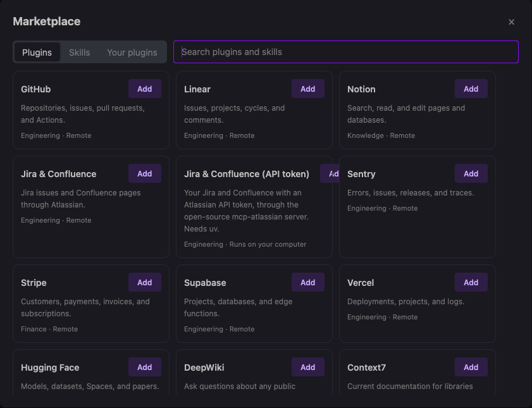This screenshot has width=532, height=408.
Task: Click 'Customers, payments, invoices' description
Action: coord(85,307)
